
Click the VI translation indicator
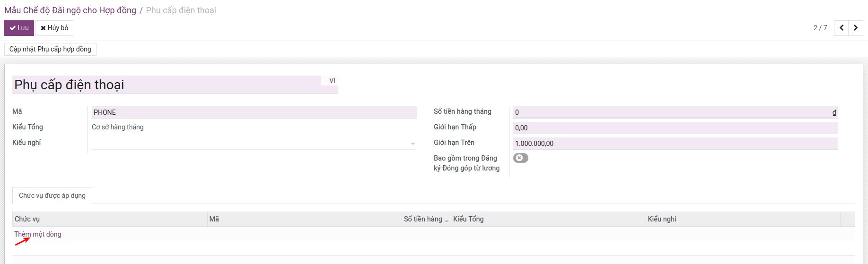pos(332,81)
